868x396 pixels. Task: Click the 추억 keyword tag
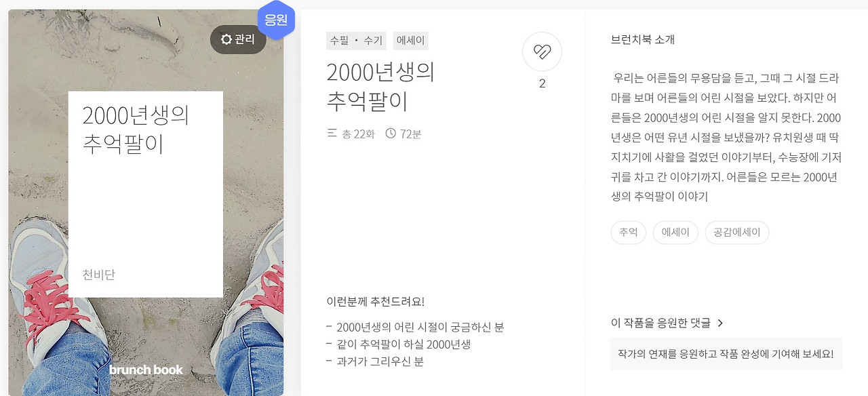[x=628, y=233]
